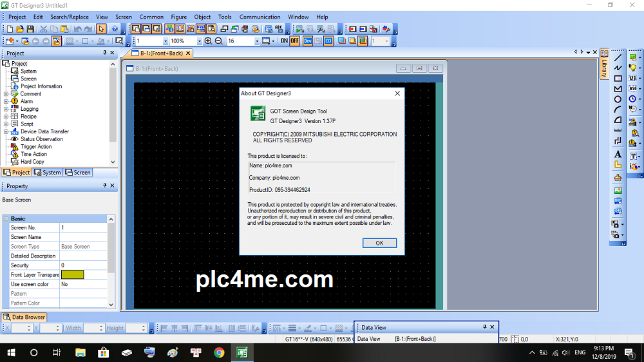Screen dimensions: 644x362
Task: Click the Zoom Out magnifier icon
Action: (218, 41)
